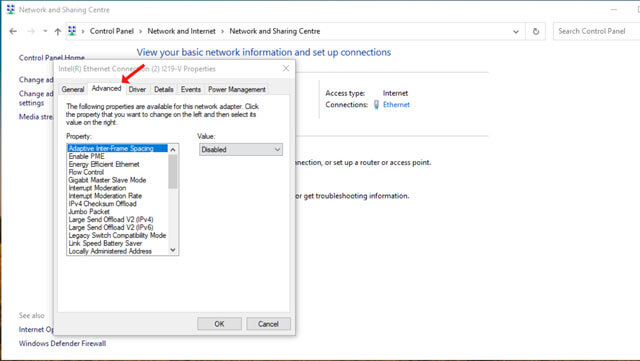Switch to the General tab

73,89
